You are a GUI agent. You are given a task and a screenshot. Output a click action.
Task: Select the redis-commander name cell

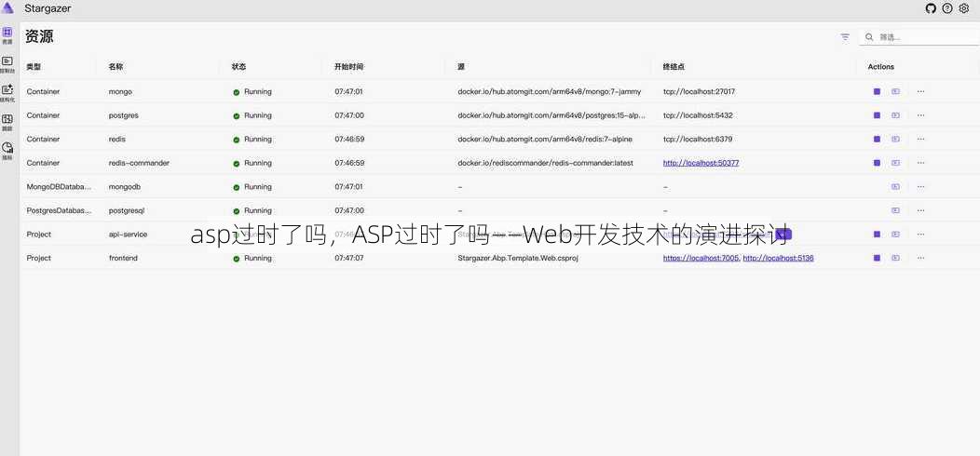tap(140, 163)
